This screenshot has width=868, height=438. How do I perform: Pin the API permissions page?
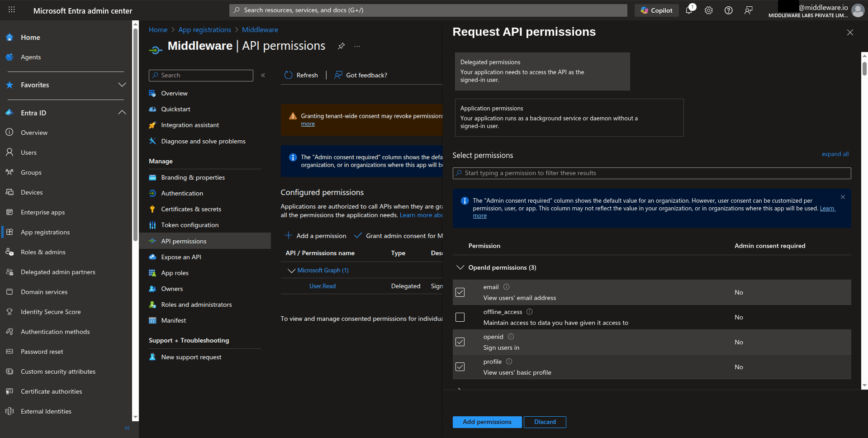(x=341, y=46)
